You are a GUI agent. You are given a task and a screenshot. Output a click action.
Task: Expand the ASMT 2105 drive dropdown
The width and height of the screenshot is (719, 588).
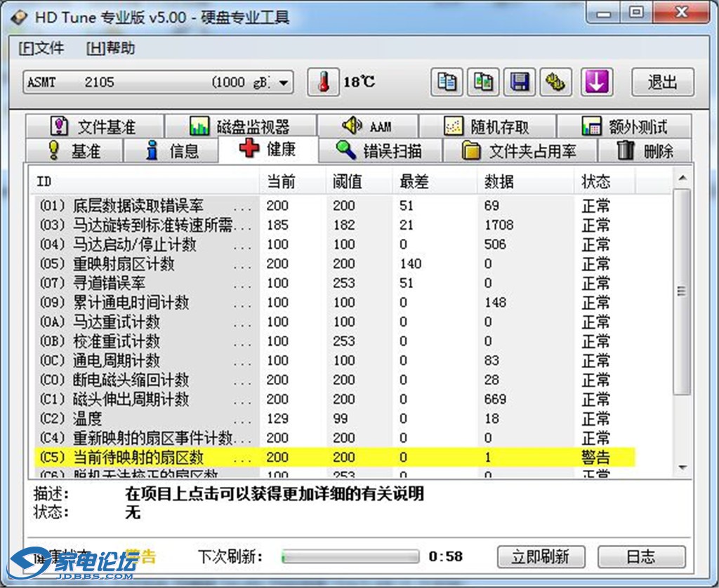[284, 83]
